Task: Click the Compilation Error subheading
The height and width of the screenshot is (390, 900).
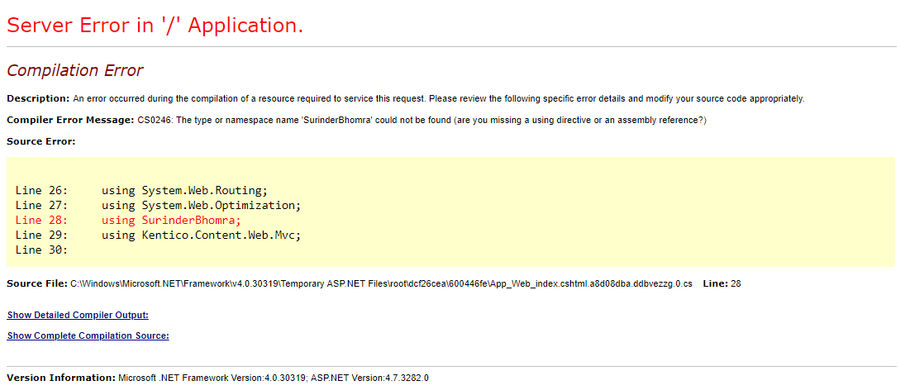Action: (x=75, y=71)
